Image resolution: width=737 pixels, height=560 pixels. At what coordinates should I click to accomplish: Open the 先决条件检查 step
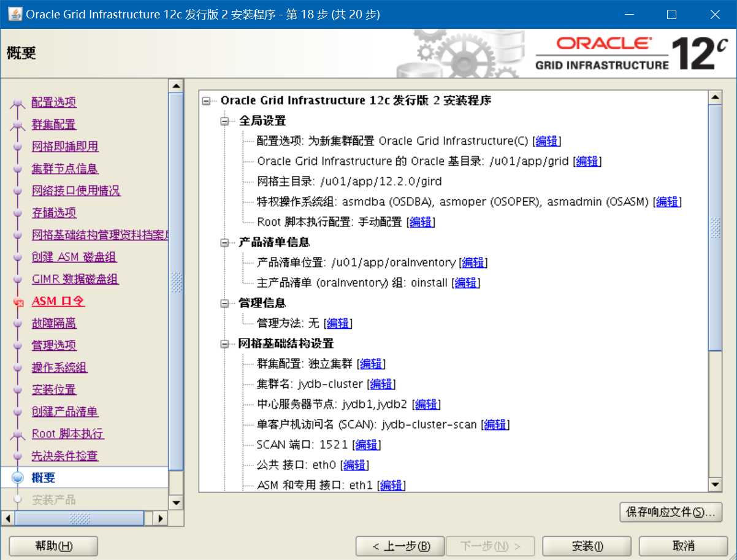pos(65,456)
